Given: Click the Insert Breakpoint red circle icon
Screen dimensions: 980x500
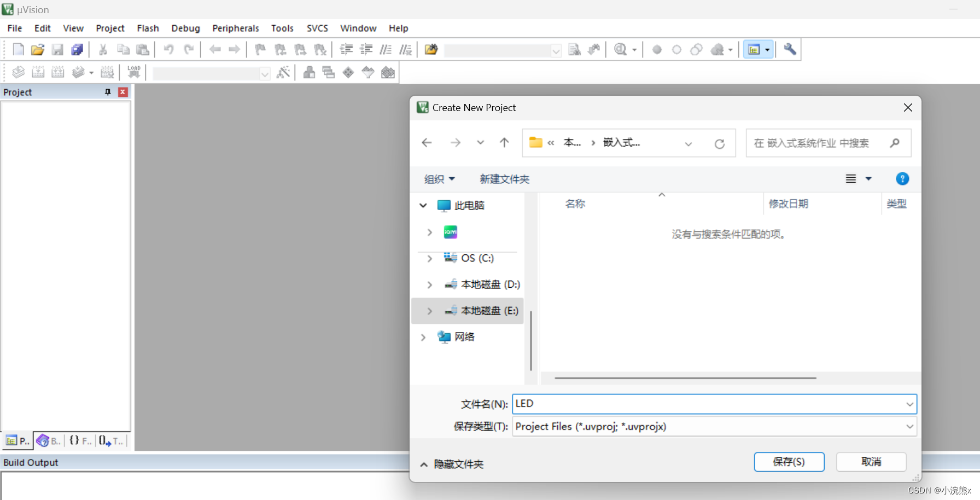Looking at the screenshot, I should (657, 50).
